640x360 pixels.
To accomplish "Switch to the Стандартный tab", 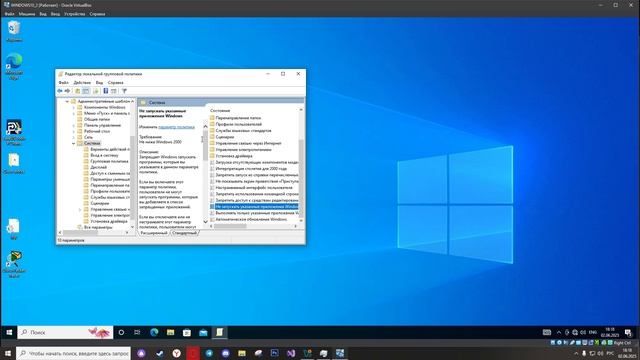I will 184,233.
